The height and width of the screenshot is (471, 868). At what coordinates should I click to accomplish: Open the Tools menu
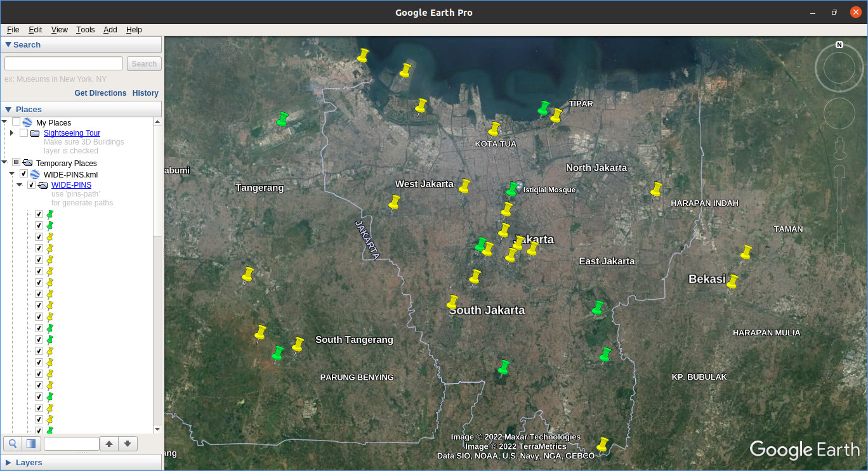85,30
